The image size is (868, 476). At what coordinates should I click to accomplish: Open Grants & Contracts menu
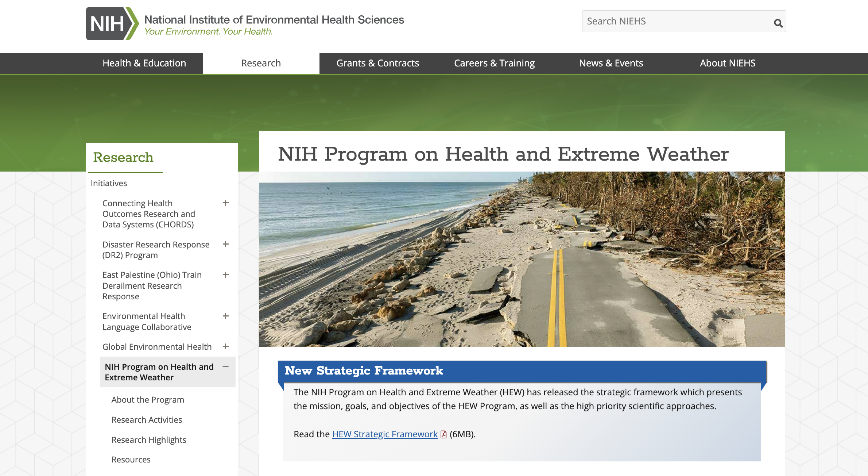377,63
